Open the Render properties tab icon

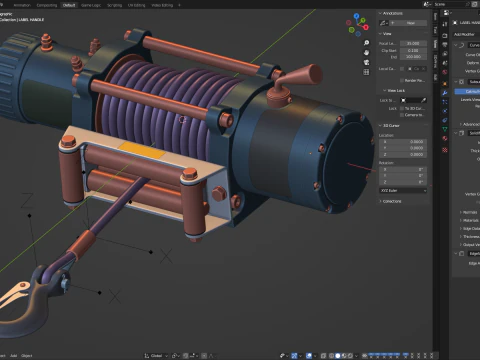tap(445, 35)
